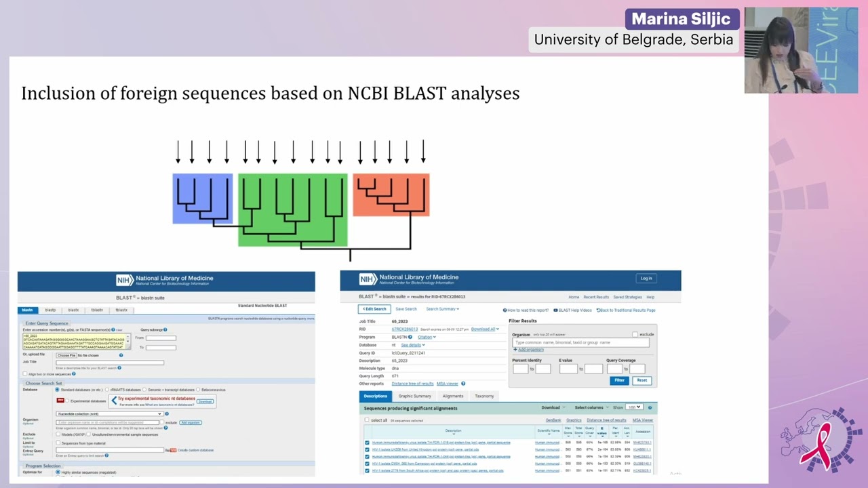The width and height of the screenshot is (868, 488).
Task: Select Genomic + transcript databases radio button
Action: [x=144, y=390]
